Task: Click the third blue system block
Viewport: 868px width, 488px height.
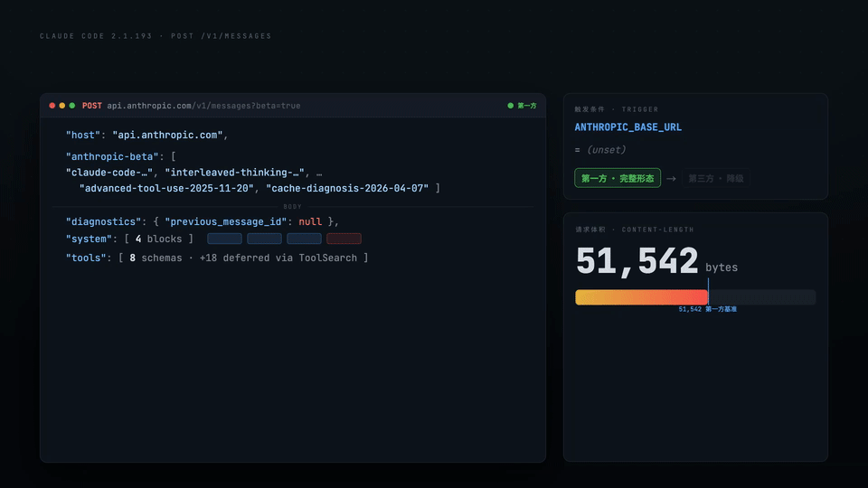Action: [304, 239]
